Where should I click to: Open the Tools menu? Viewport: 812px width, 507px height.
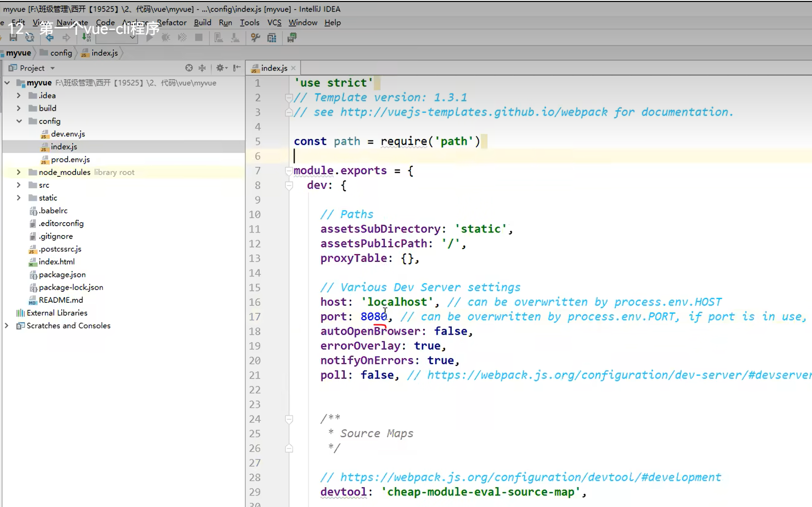(x=250, y=22)
